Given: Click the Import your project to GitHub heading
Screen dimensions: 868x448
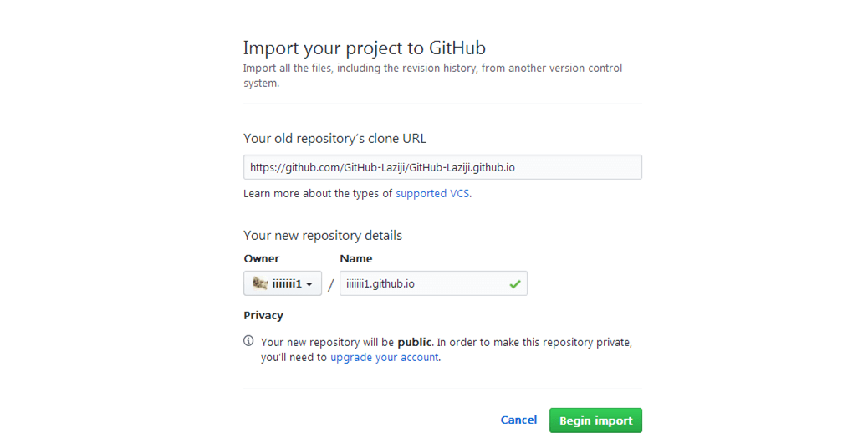Looking at the screenshot, I should [x=365, y=48].
